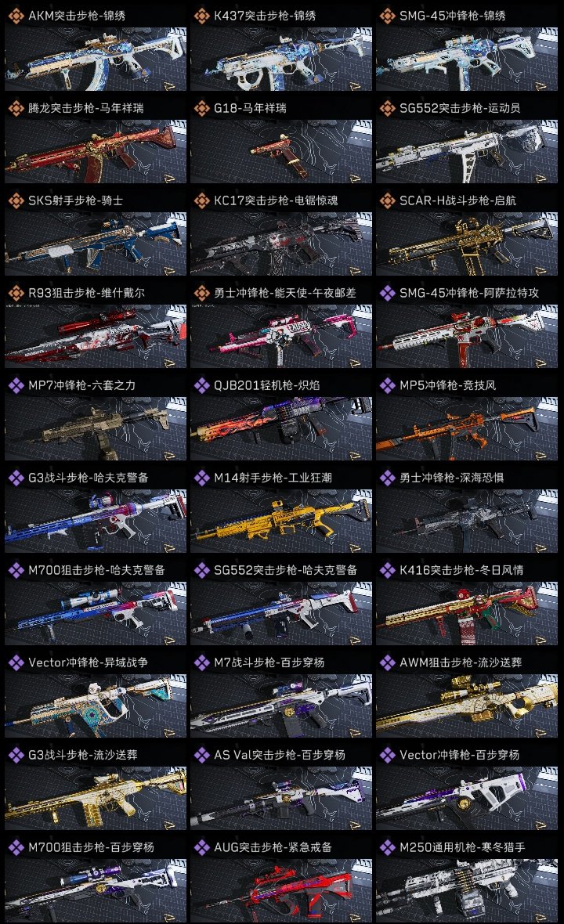Click the orange rarity icon beside SCAR-H战斗步枪-启航

387,200
